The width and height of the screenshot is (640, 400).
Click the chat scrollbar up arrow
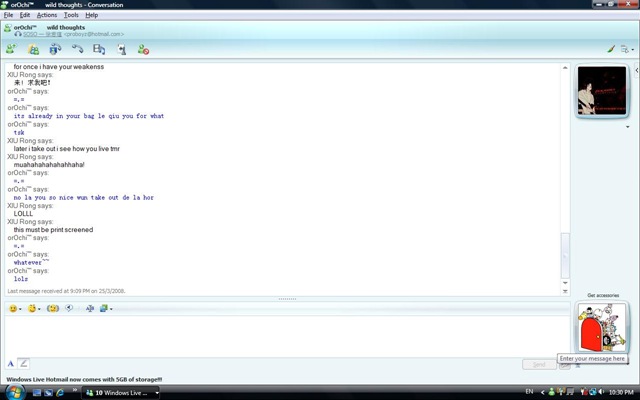click(565, 68)
